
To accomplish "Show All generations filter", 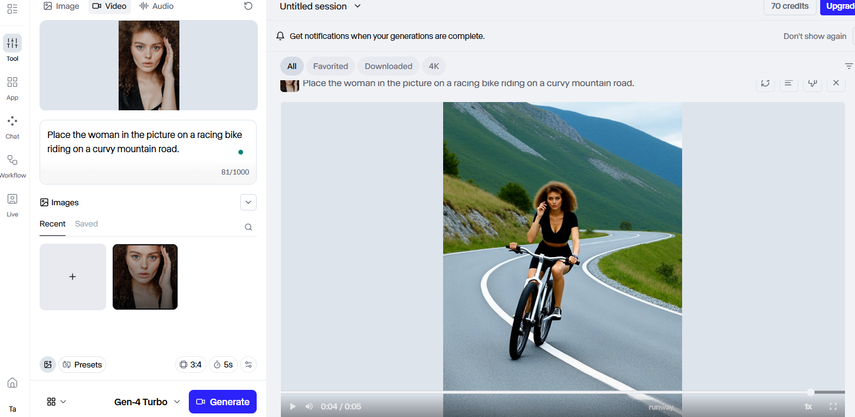I will coord(292,66).
